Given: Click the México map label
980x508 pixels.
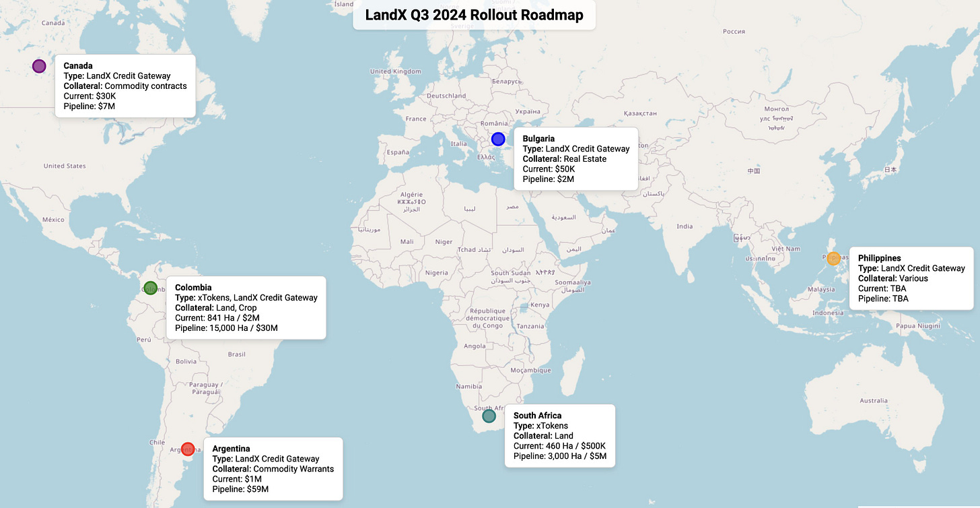Looking at the screenshot, I should pos(53,220).
